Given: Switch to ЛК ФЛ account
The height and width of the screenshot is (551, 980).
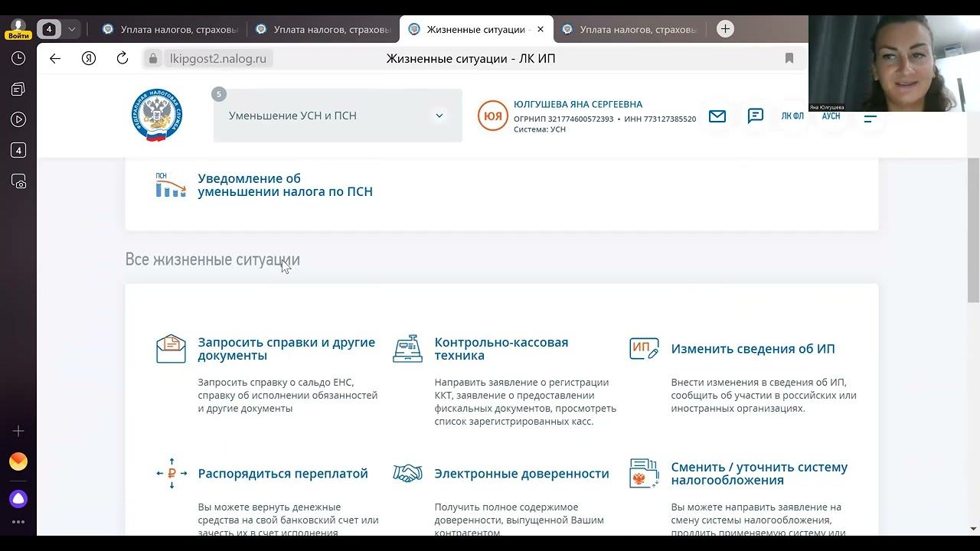Looking at the screenshot, I should 792,116.
